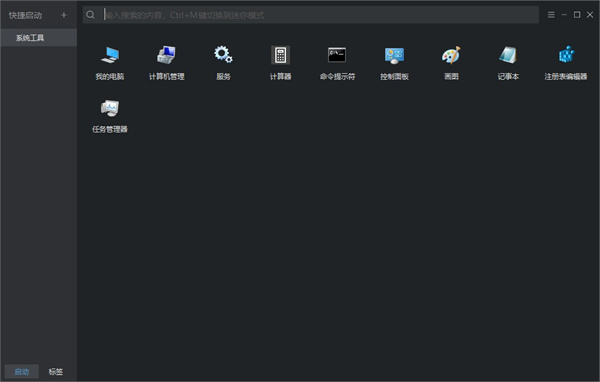Launch 注册表编辑器 registry icon

(x=566, y=55)
